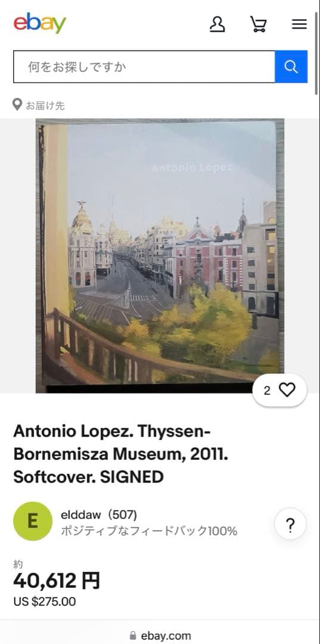
Task: Click the US $275.00 price text
Action: [45, 602]
